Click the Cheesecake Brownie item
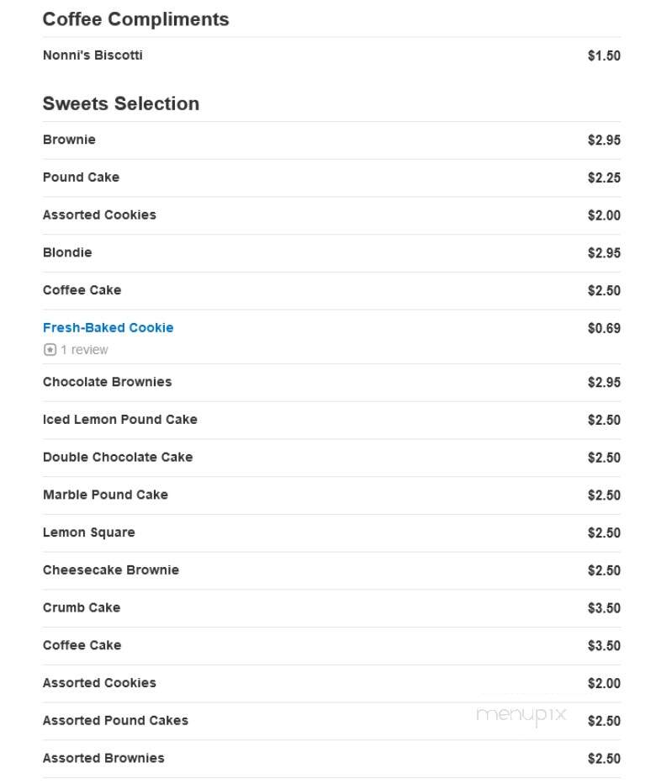 (111, 570)
